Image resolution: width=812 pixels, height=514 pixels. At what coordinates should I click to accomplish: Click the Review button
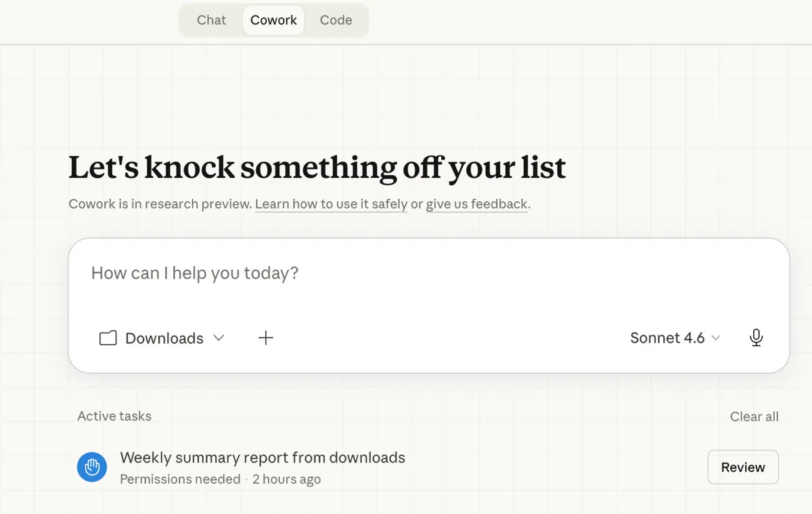[x=743, y=467]
